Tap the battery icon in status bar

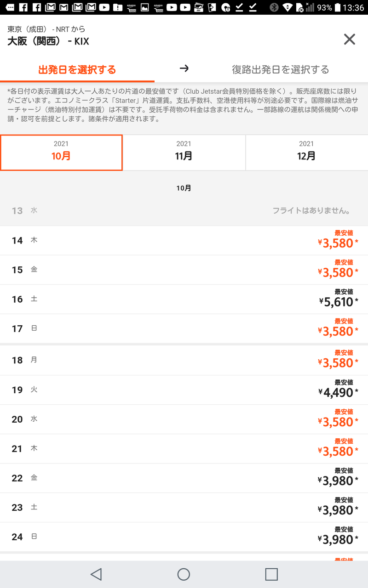(x=339, y=7)
